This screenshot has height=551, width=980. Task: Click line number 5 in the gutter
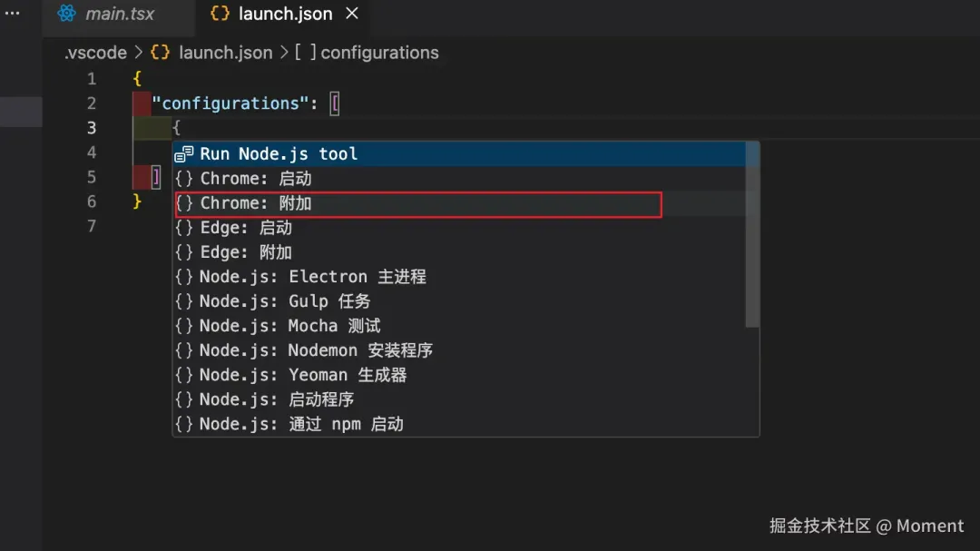92,177
